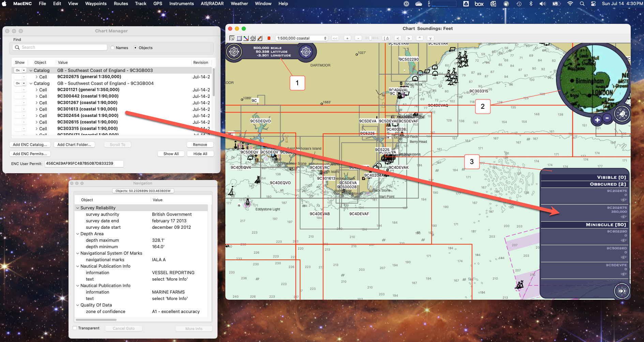
Task: Open Control Center in the menu bar
Action: pyautogui.click(x=593, y=4)
